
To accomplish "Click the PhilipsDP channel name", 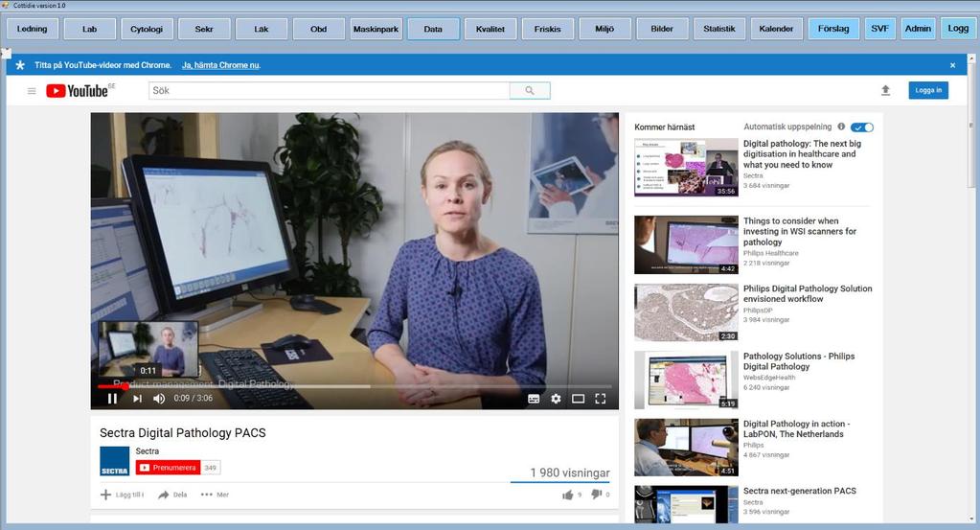I will pos(758,310).
